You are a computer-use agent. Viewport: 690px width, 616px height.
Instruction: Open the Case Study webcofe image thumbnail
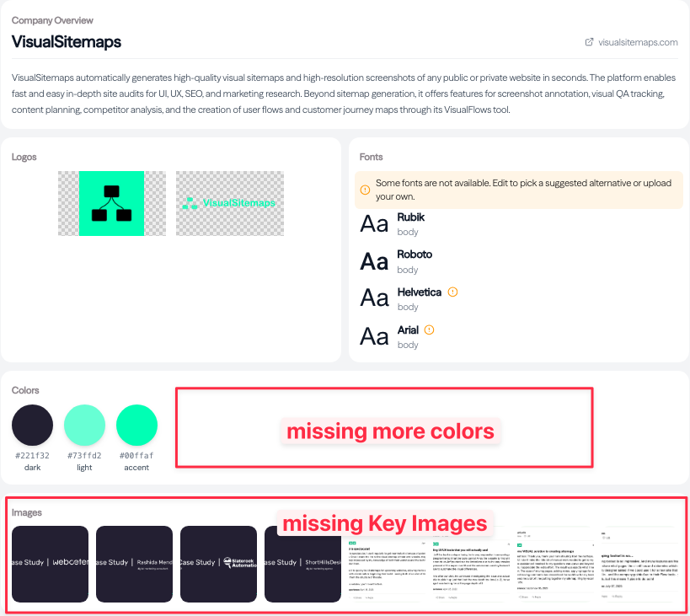pos(50,565)
